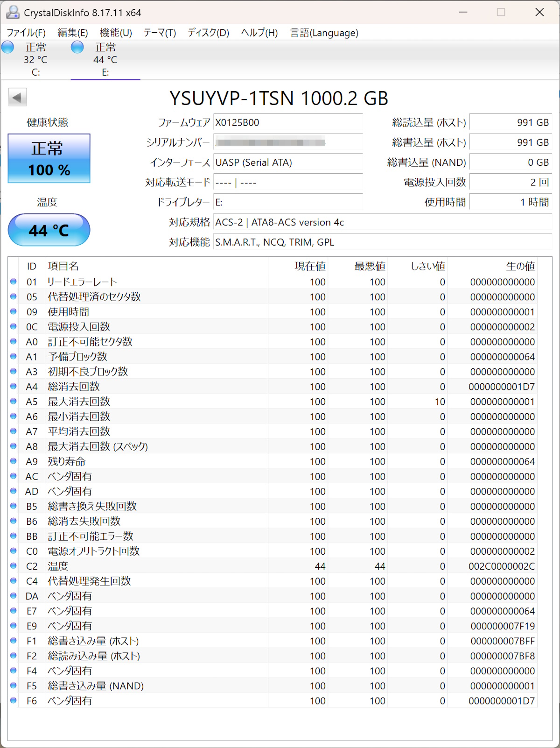This screenshot has height=748, width=560.
Task: Open the ファイル(F) menu
Action: coord(26,33)
